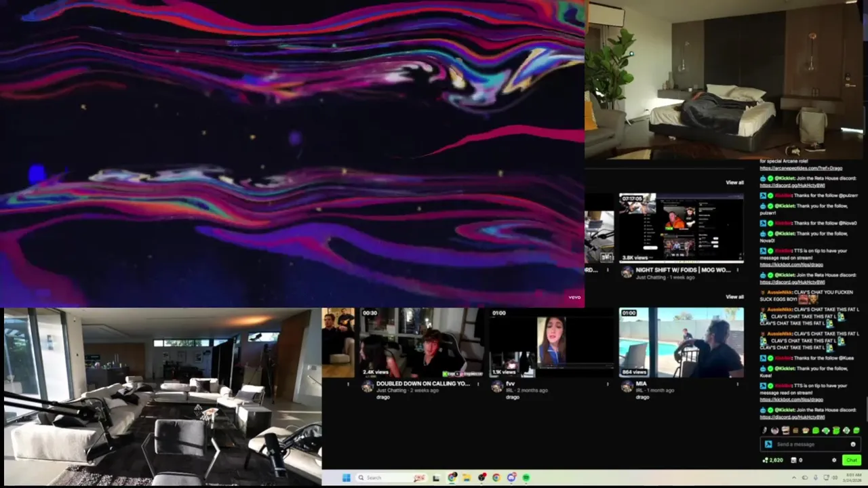This screenshot has height=488, width=868.
Task: Open the emoji picker in message field
Action: (853, 445)
